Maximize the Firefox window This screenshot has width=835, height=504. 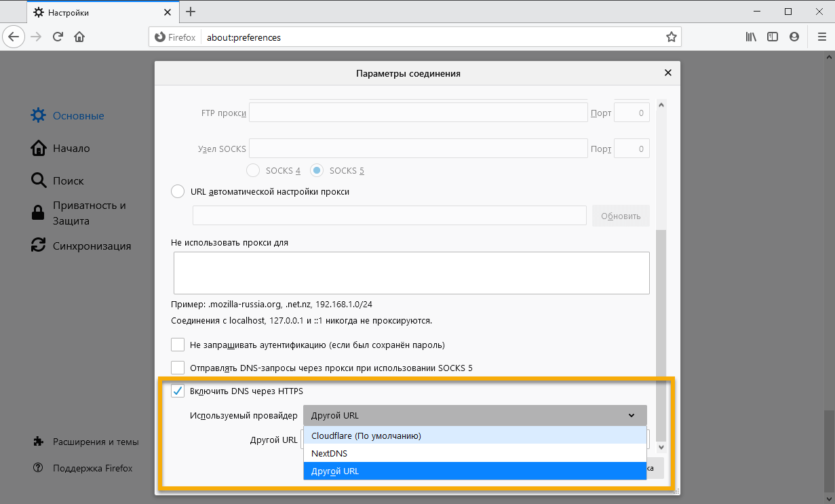(788, 12)
